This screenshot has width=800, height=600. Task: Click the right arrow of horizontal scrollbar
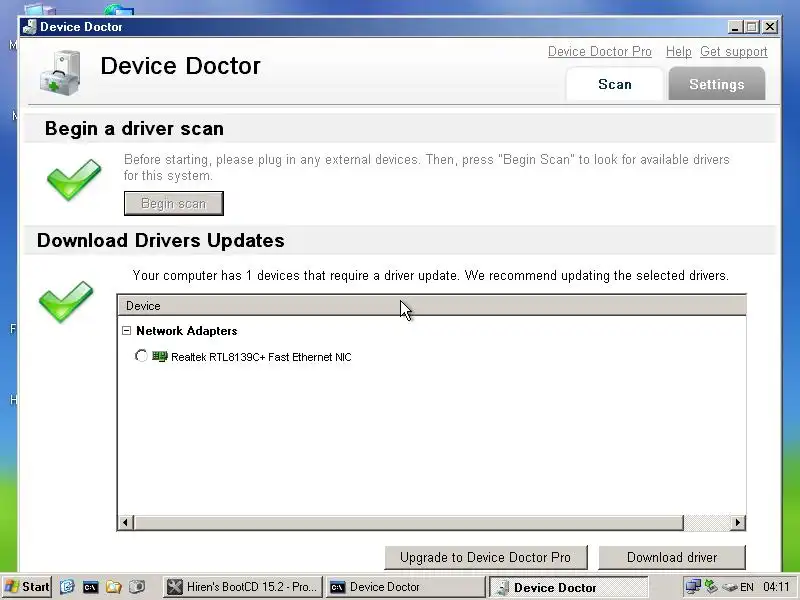pyautogui.click(x=737, y=522)
